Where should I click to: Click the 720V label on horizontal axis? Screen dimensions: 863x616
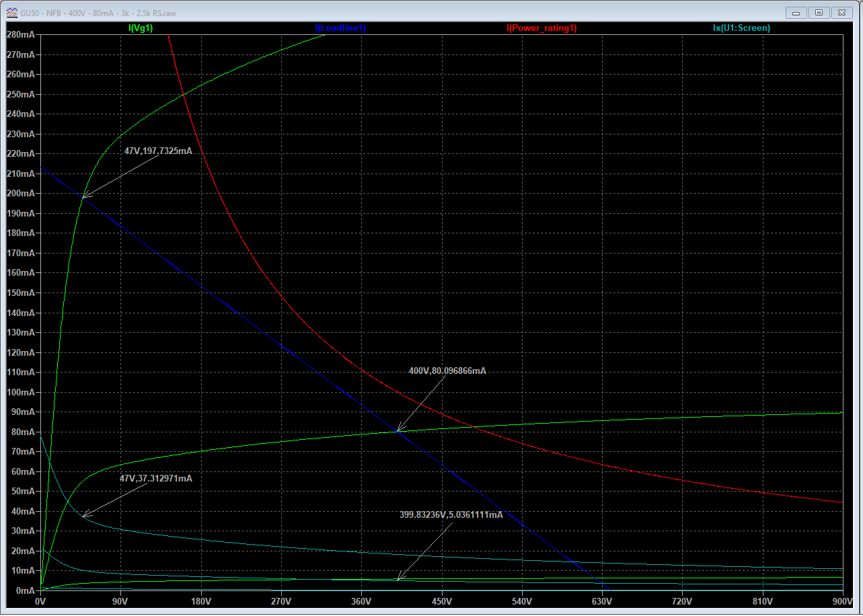coord(682,601)
